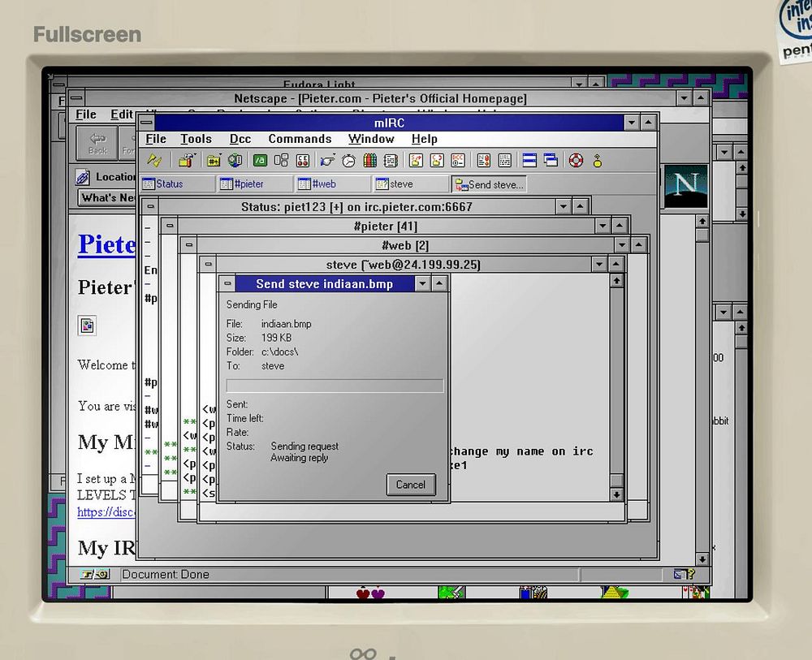The height and width of the screenshot is (660, 812).
Task: Click the yellow About mIRC icon
Action: 598,161
